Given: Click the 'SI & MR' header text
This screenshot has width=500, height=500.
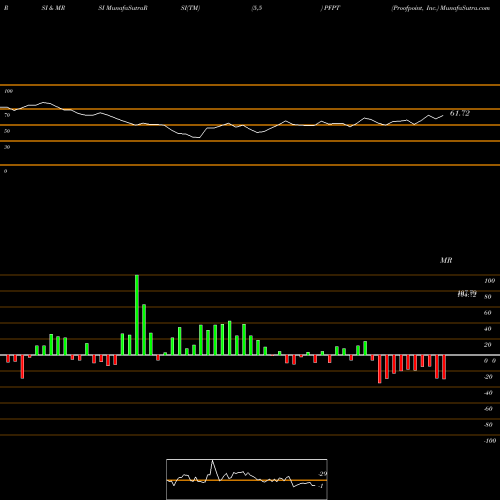Looking at the screenshot, I should click(53, 8).
